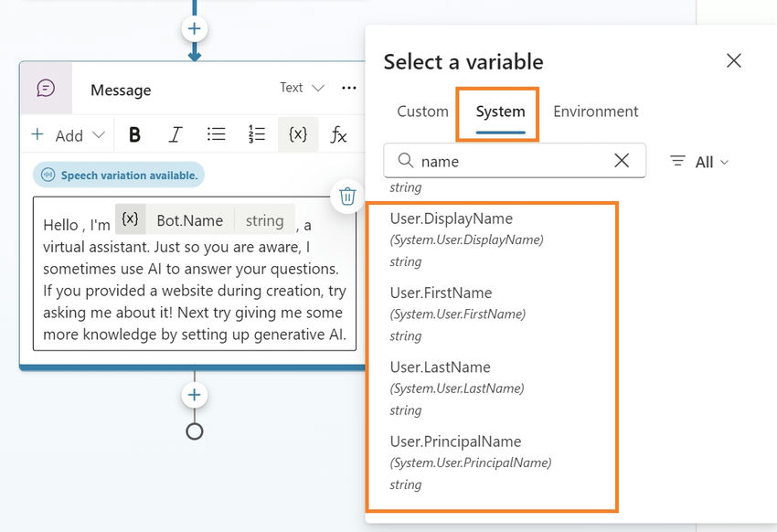
Task: Add a node above the Message node
Action: [194, 29]
